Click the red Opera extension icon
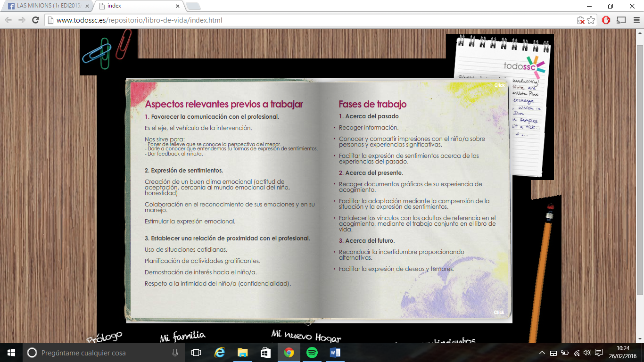The width and height of the screenshot is (644, 362). click(x=606, y=20)
